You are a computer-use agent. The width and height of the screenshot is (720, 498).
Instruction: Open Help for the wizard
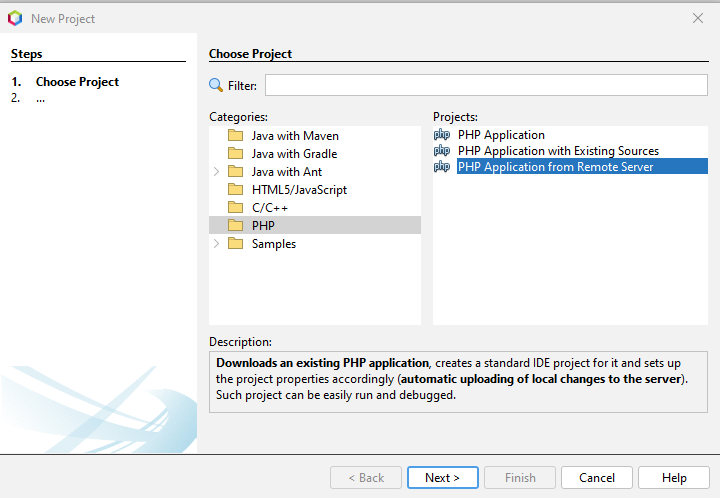pos(674,478)
